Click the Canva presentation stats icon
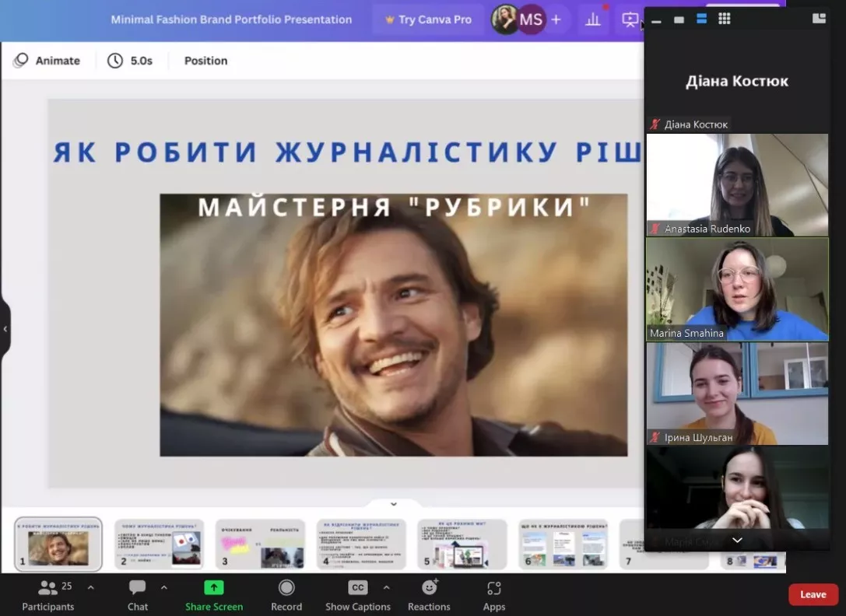Screen dimensions: 846x616 592,19
